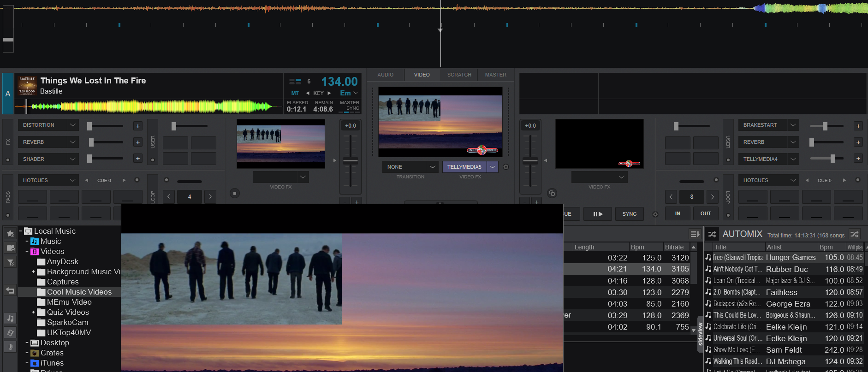The height and width of the screenshot is (372, 868).
Task: Click the Bastille album art thumbnail
Action: (x=27, y=86)
